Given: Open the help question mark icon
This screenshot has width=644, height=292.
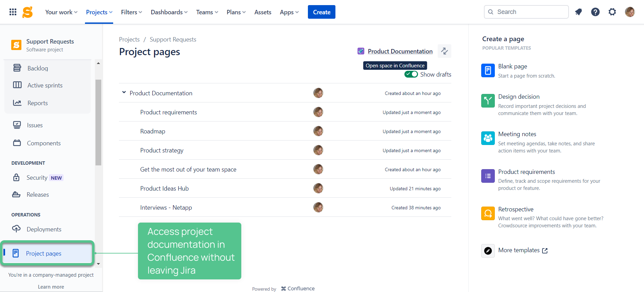Looking at the screenshot, I should (595, 12).
